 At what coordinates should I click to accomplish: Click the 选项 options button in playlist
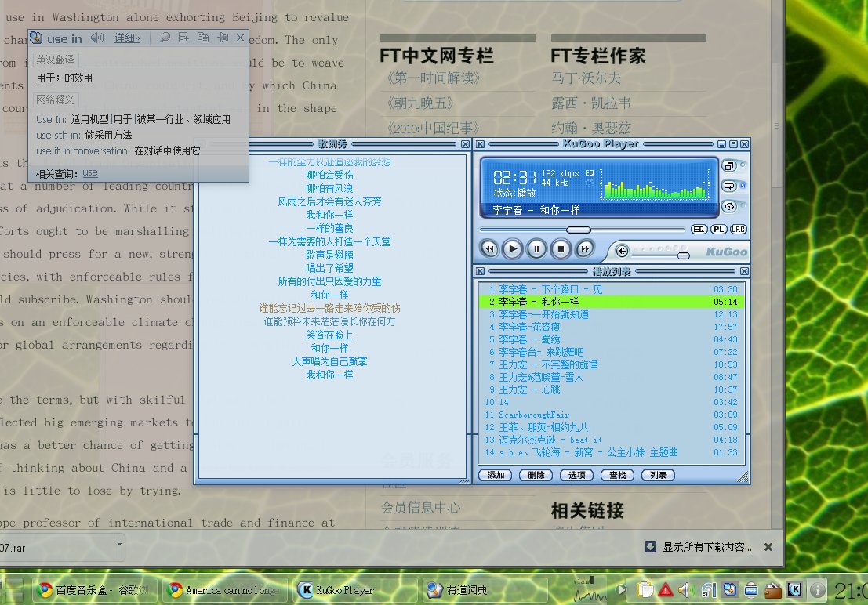(x=577, y=475)
